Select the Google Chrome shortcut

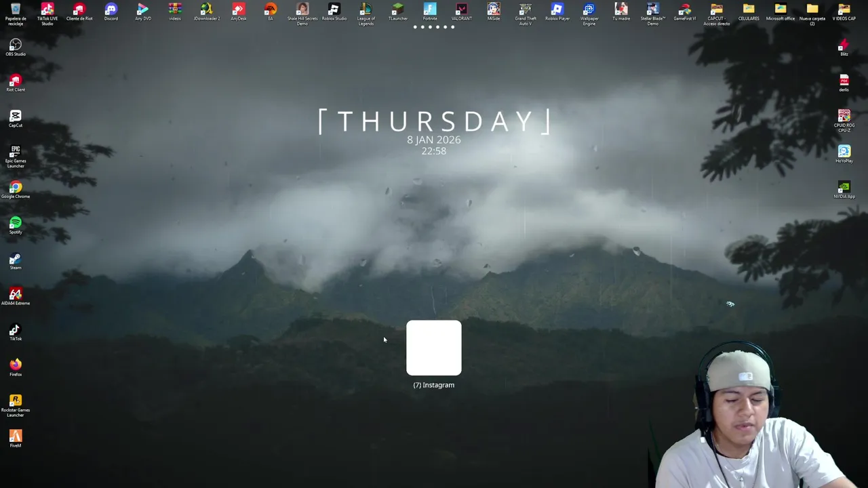click(16, 188)
